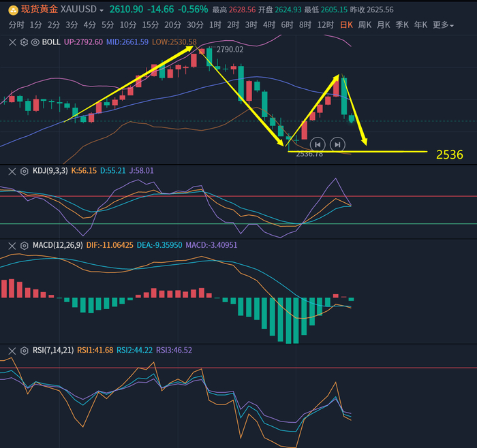Select the 12时 timeframe

[x=326, y=25]
